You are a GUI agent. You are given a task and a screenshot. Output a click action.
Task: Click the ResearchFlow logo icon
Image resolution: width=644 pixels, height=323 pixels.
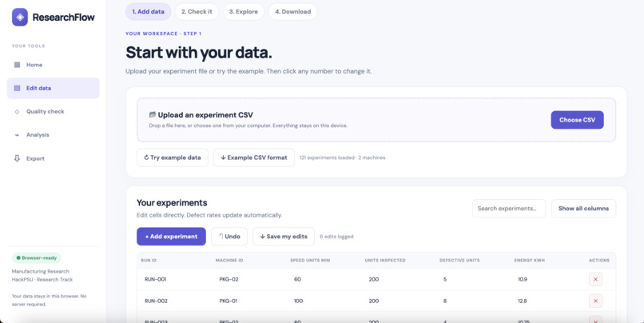(x=20, y=18)
